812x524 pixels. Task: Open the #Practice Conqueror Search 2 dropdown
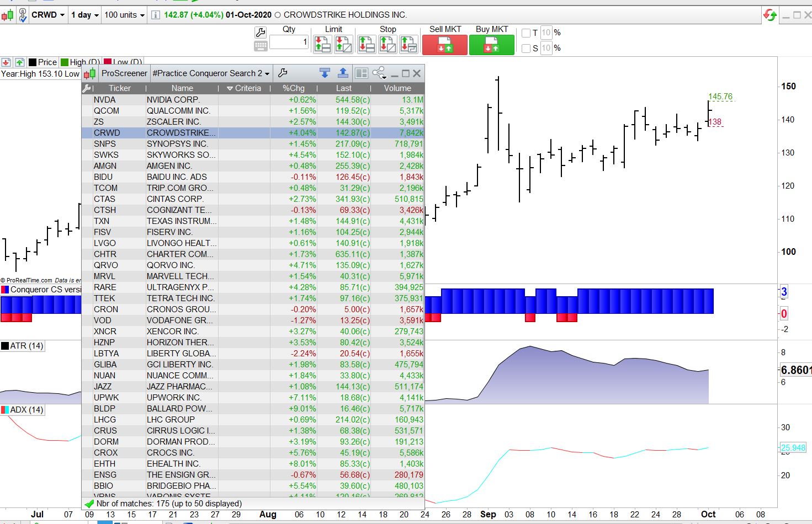pyautogui.click(x=211, y=73)
